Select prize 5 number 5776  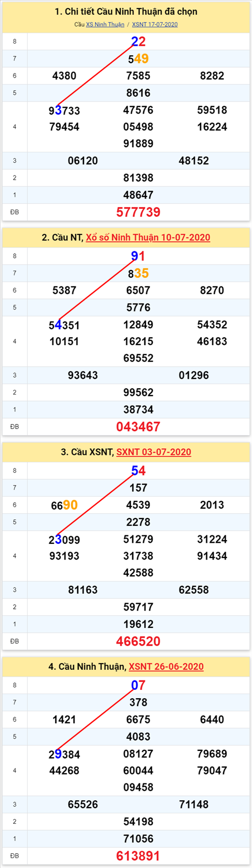click(138, 307)
